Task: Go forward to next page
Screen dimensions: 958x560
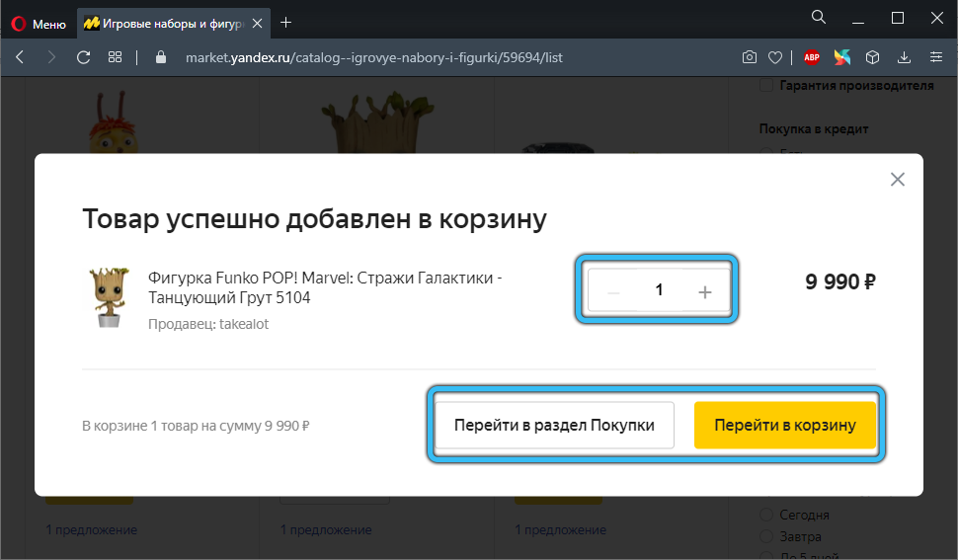Action: coord(51,57)
